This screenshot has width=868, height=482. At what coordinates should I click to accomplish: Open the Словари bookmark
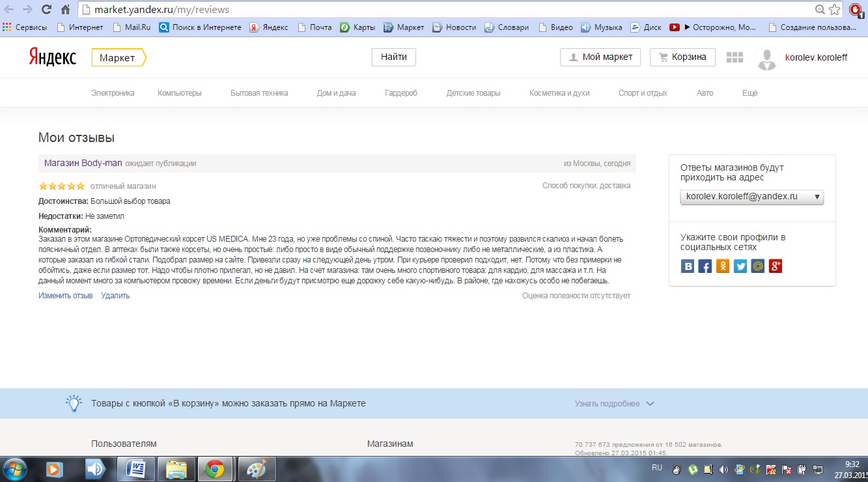[x=508, y=27]
